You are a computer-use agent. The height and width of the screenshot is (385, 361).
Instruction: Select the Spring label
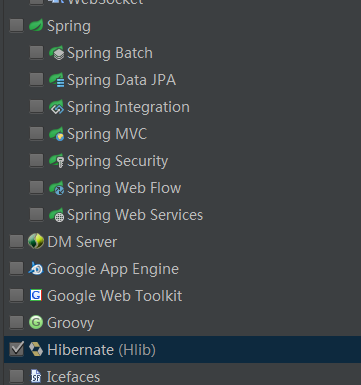click(69, 26)
